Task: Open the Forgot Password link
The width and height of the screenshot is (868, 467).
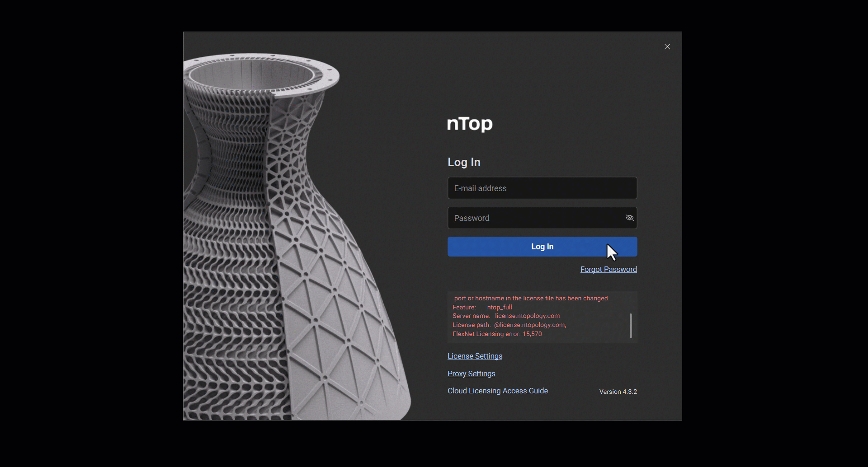Action: (609, 269)
